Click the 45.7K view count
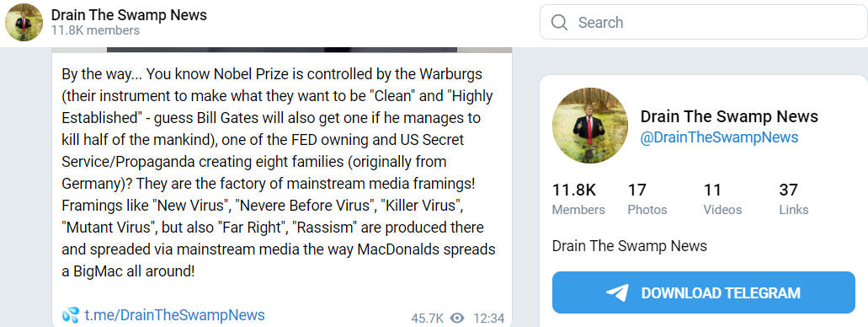 point(428,318)
